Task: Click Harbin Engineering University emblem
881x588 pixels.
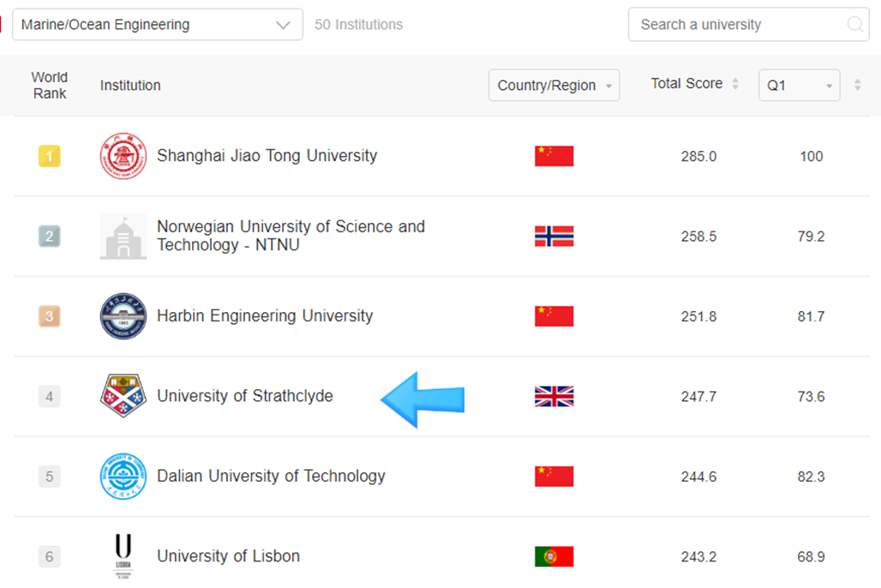Action: [123, 316]
